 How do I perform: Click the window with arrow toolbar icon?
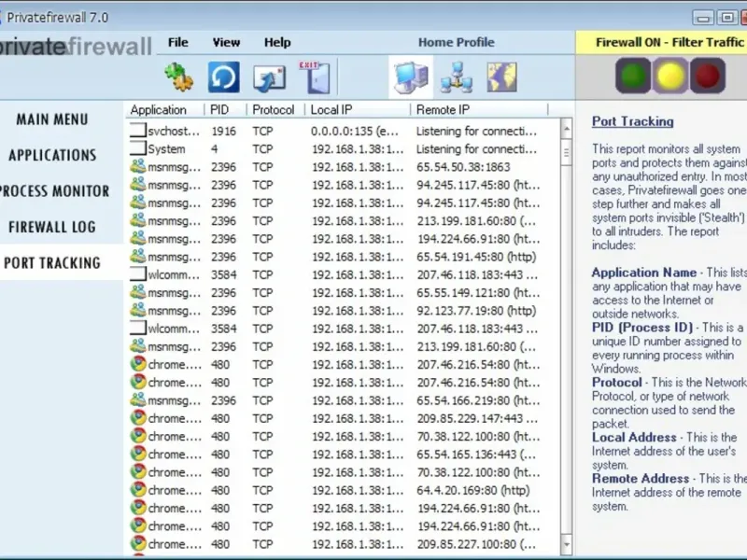pos(269,78)
